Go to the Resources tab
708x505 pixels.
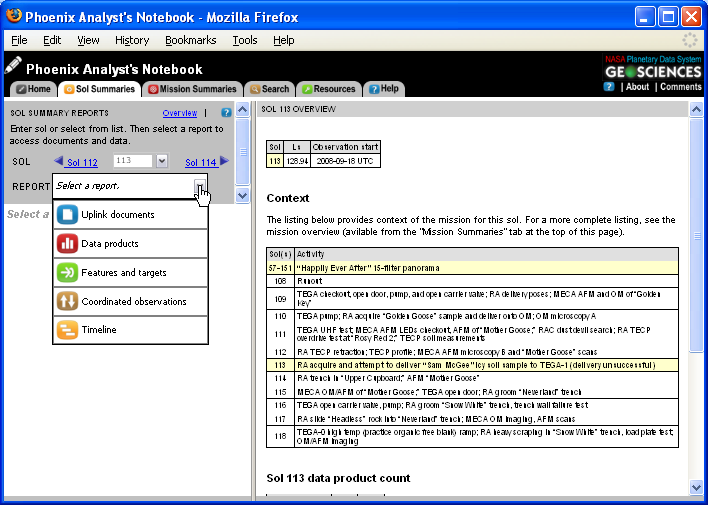tap(328, 89)
